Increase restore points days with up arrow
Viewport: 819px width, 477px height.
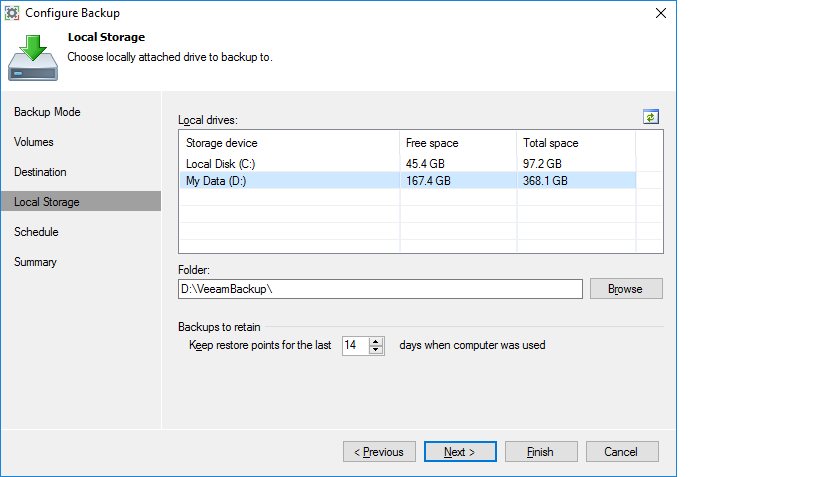point(376,341)
